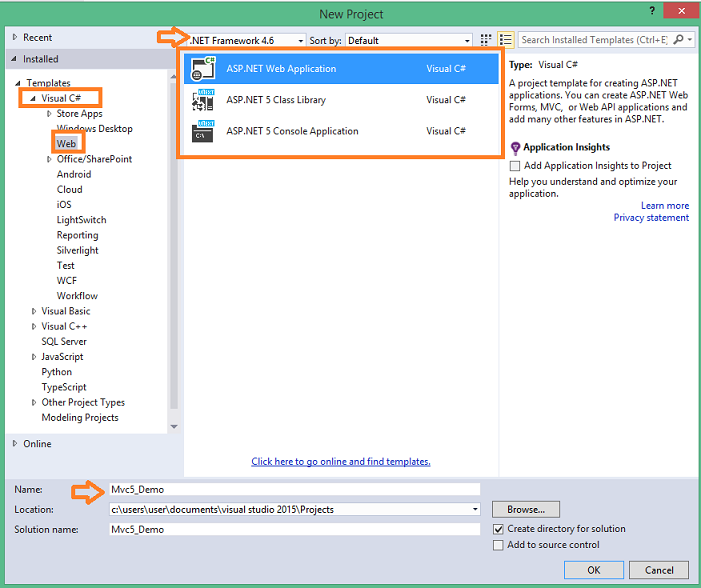Click the project Name input field
701x588 pixels.
[x=295, y=490]
